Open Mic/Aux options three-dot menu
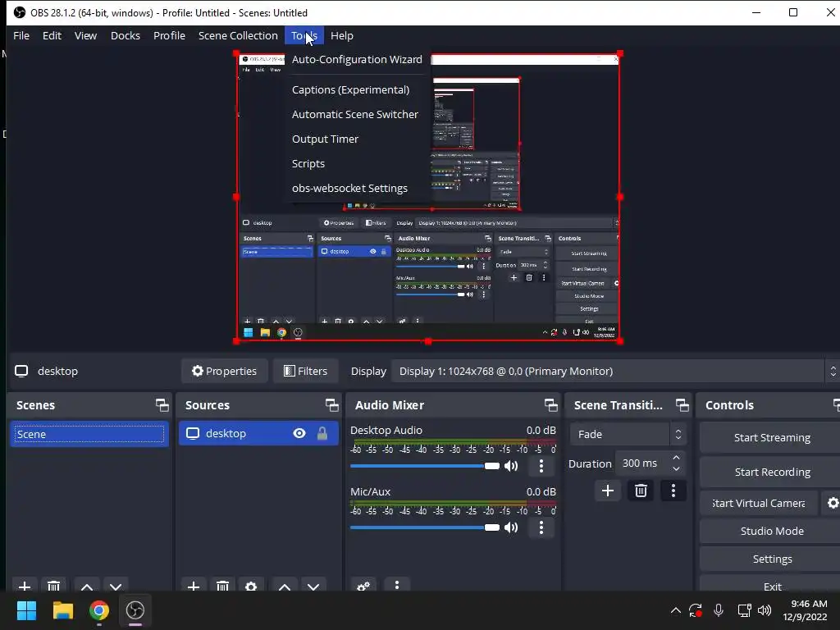This screenshot has width=840, height=630. pyautogui.click(x=541, y=527)
